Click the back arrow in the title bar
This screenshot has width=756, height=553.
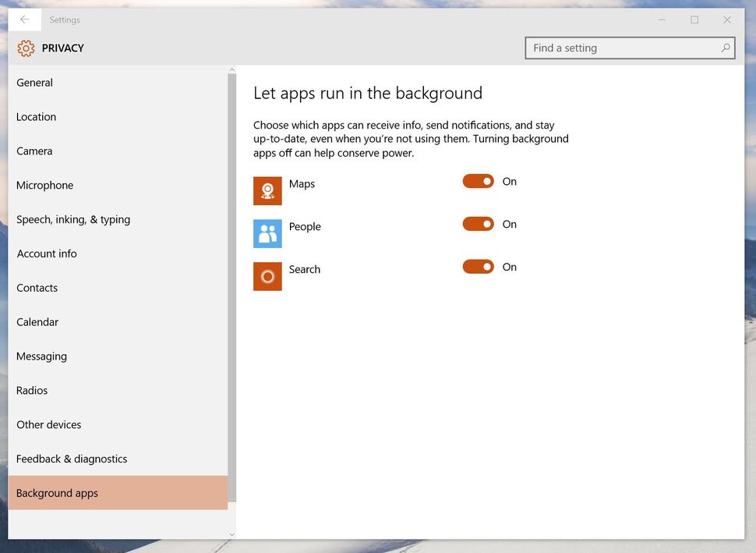[23, 19]
